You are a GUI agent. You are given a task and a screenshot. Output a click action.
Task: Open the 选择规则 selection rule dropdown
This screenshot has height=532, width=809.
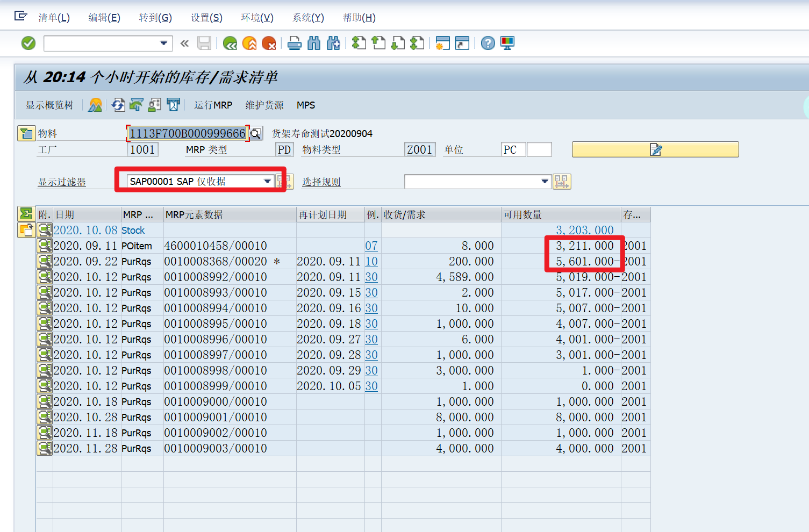(x=544, y=181)
